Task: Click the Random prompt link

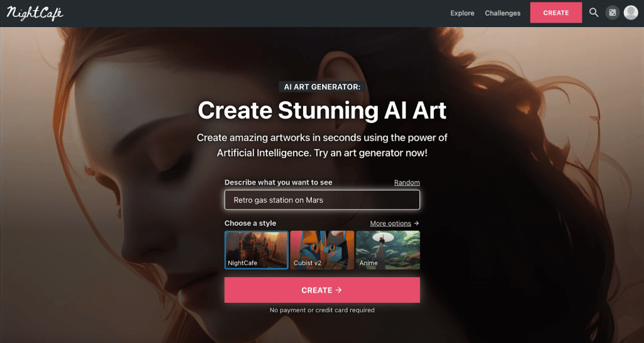Action: (x=407, y=183)
